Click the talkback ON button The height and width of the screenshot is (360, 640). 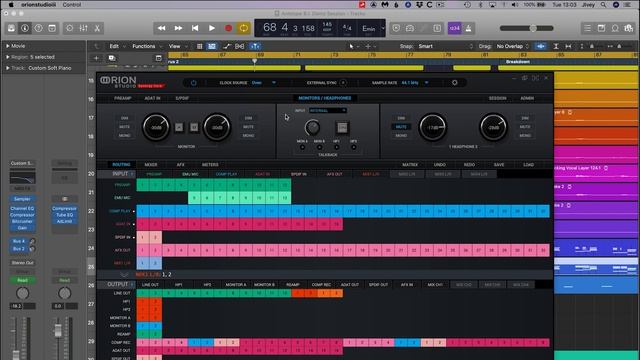(342, 127)
